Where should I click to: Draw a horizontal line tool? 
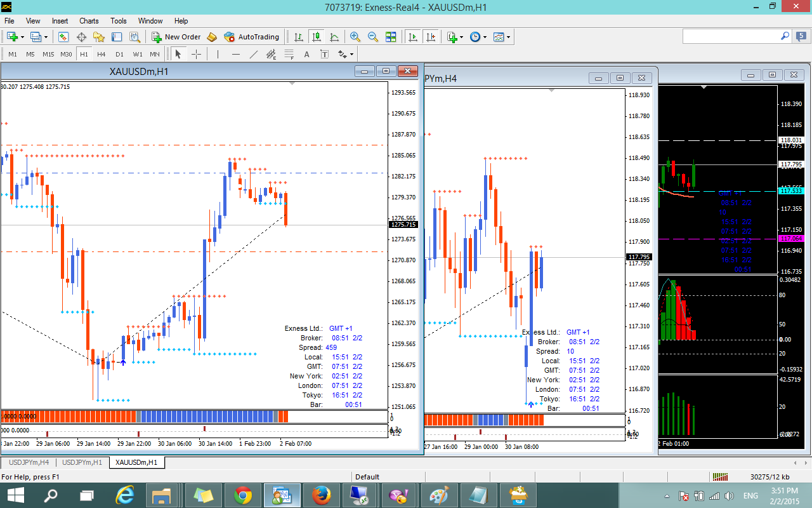coord(236,54)
